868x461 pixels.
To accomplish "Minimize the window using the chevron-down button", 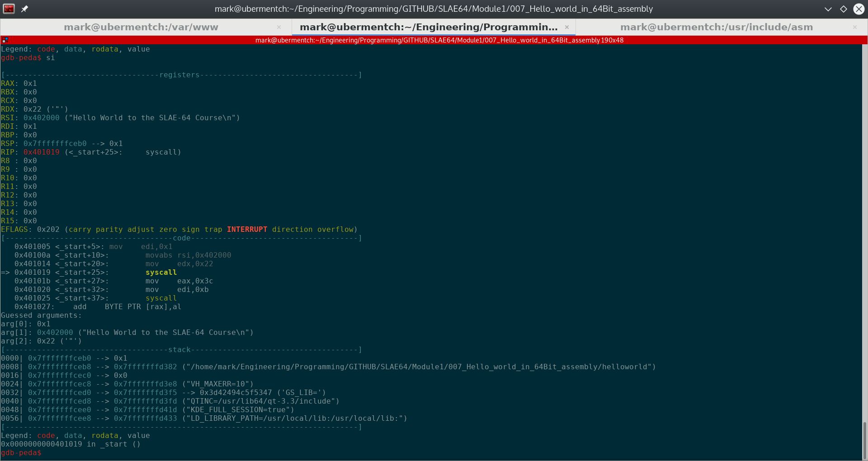I will pyautogui.click(x=828, y=9).
